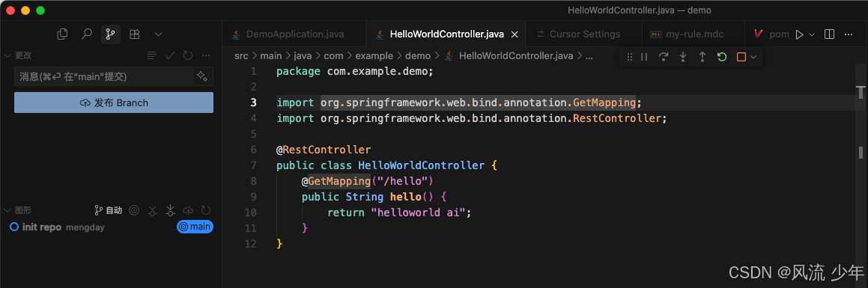
Task: Run the Java file with play icon
Action: tap(799, 34)
